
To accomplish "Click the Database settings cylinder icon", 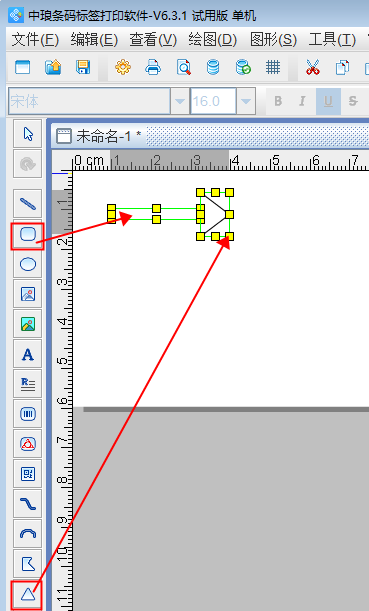I will (x=213, y=67).
